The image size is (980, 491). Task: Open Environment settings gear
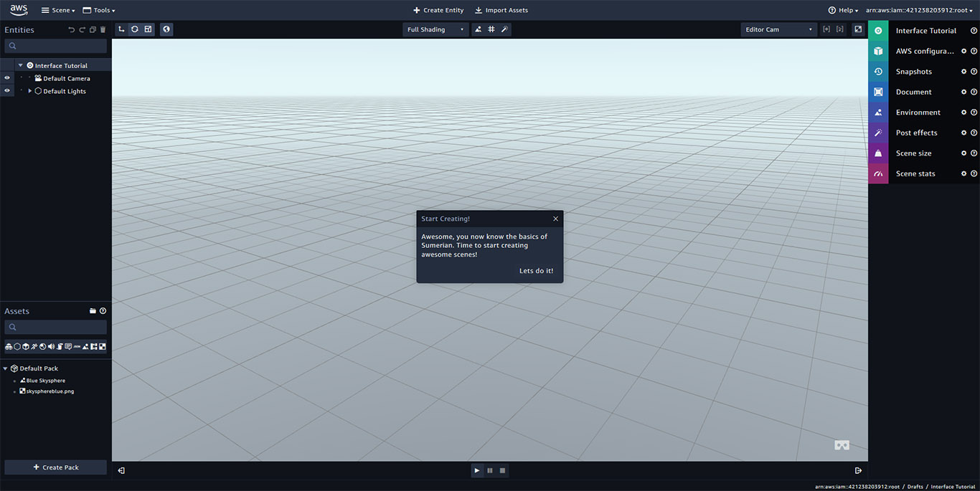click(x=963, y=113)
